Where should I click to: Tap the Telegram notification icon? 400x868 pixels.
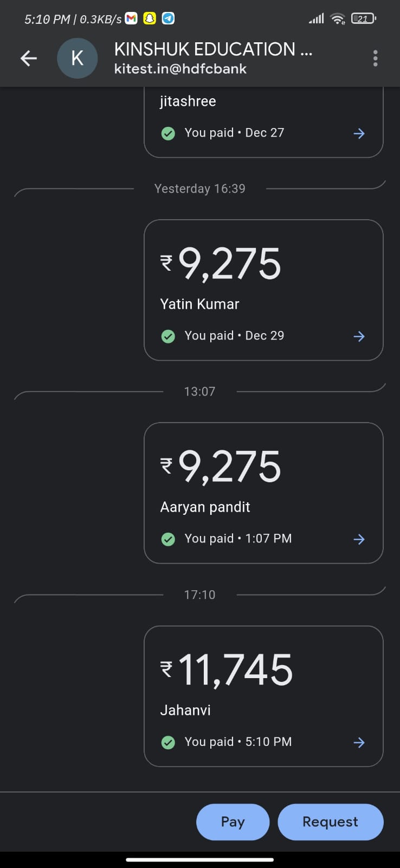[x=169, y=18]
